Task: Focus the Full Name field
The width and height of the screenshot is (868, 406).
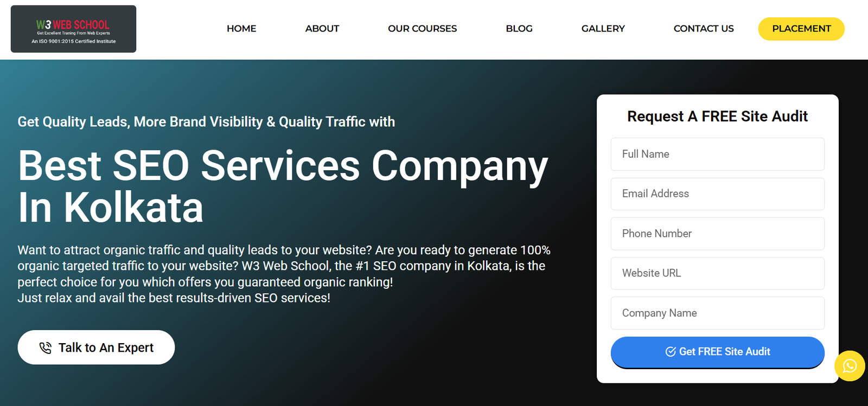Action: (717, 154)
